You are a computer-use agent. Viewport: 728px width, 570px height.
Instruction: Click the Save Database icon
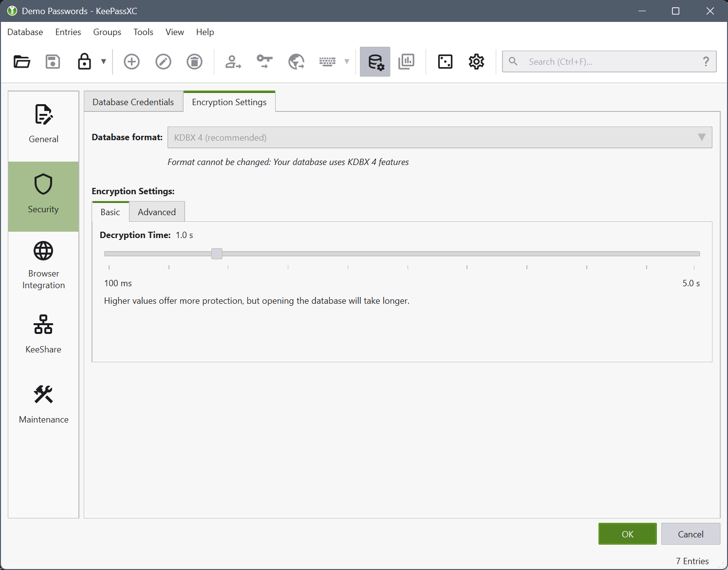click(53, 62)
